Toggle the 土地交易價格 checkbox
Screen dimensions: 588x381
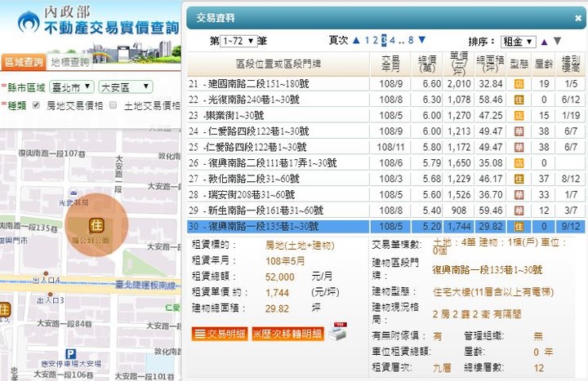pos(114,105)
